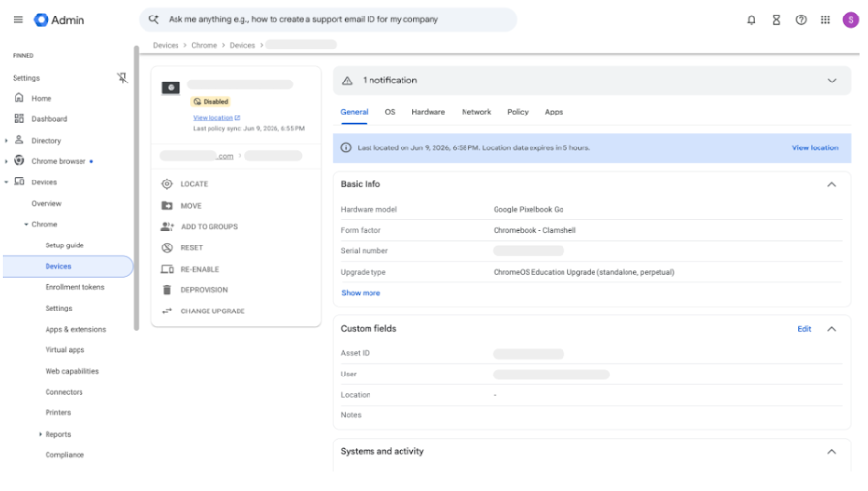The height and width of the screenshot is (491, 868).
Task: Expand the 1 notification panel
Action: 831,81
